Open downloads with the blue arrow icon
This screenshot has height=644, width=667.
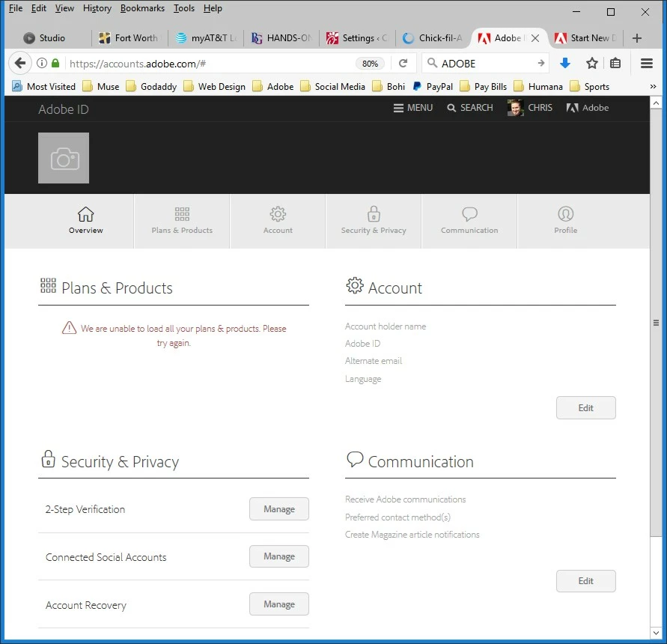pos(565,64)
